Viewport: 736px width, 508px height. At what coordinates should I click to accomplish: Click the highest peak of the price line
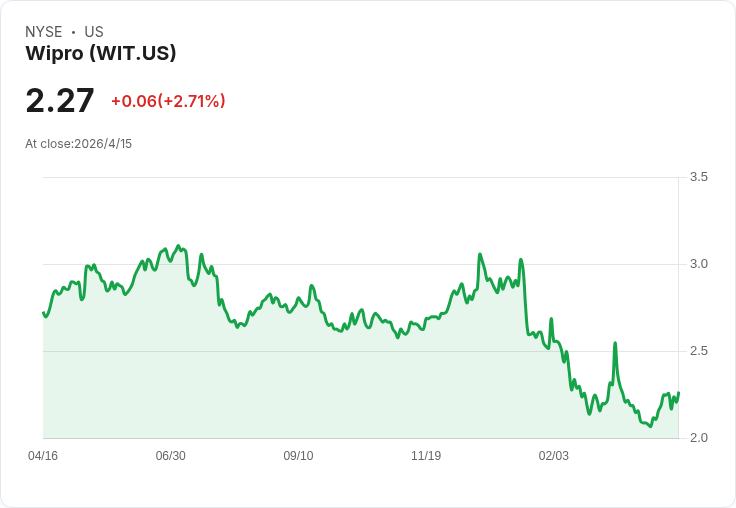point(178,245)
